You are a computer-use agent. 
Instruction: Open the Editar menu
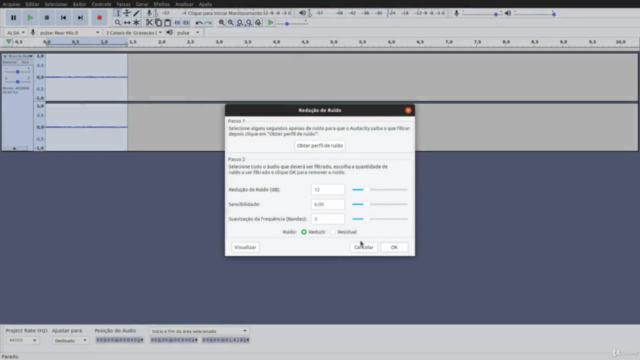pyautogui.click(x=32, y=4)
